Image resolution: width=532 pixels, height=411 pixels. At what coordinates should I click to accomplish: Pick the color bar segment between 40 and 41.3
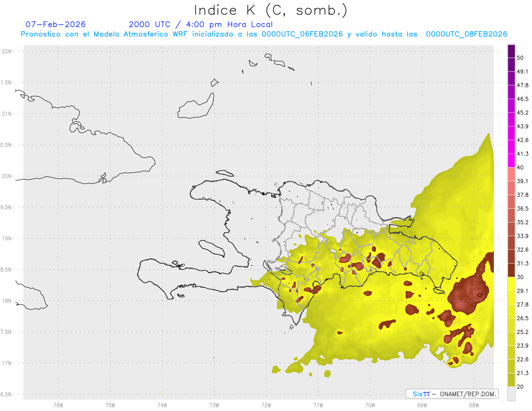[x=511, y=160]
